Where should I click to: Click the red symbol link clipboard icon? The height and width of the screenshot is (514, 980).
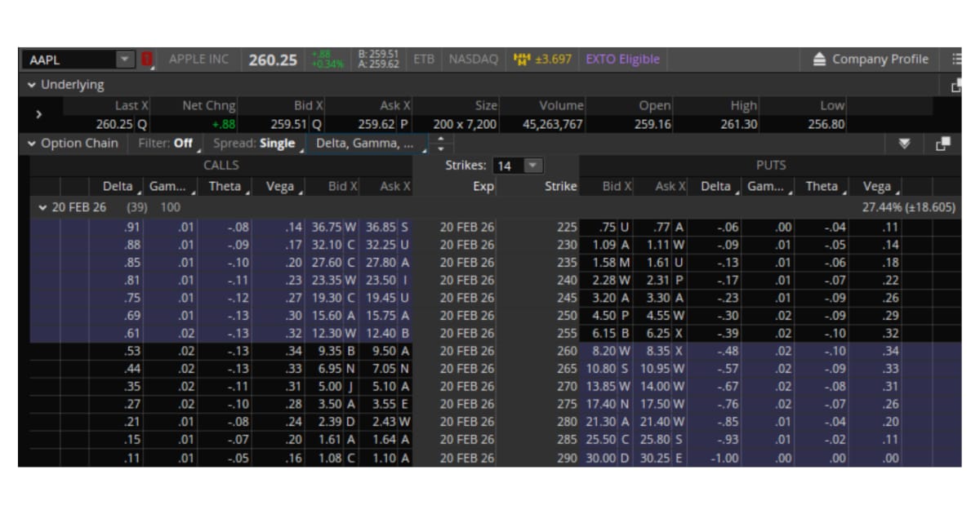(147, 60)
